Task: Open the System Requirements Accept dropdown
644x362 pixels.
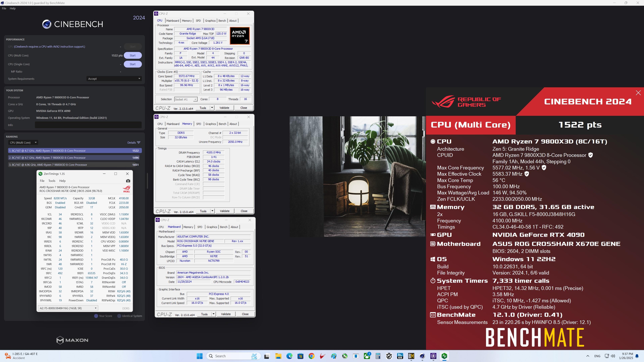Action: [114, 79]
